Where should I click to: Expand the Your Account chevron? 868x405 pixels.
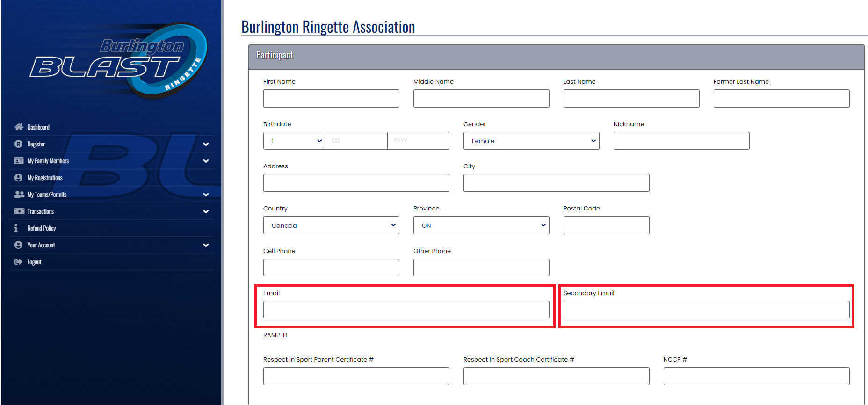[x=206, y=245]
